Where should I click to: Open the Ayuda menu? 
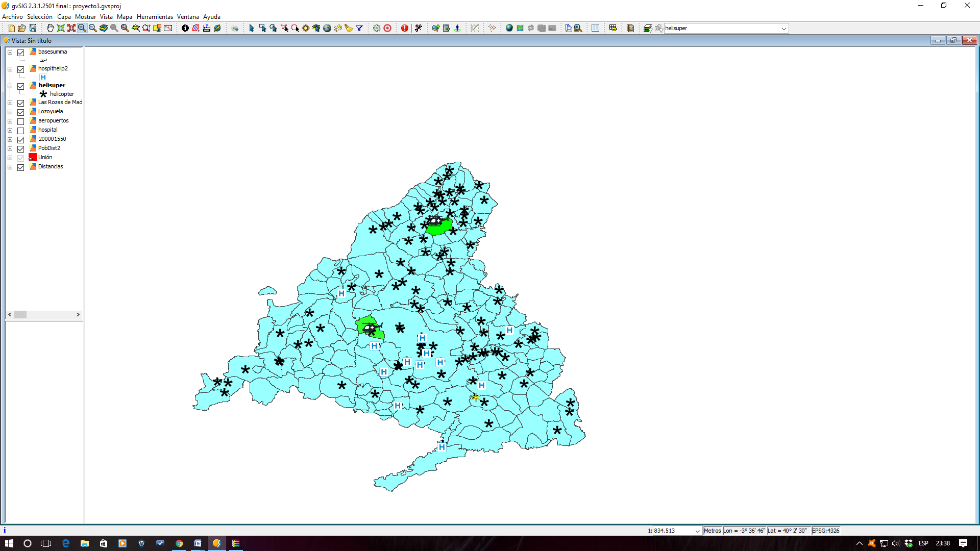point(212,17)
